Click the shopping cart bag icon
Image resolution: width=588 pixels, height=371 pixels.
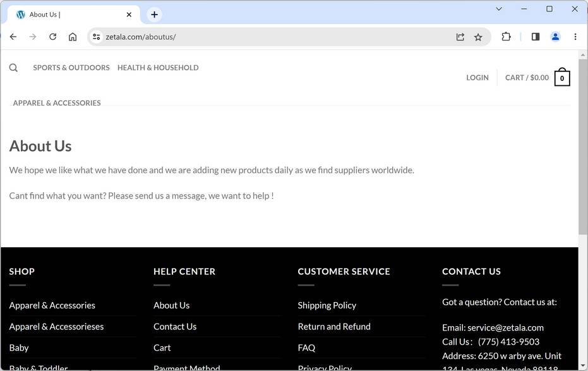click(561, 77)
